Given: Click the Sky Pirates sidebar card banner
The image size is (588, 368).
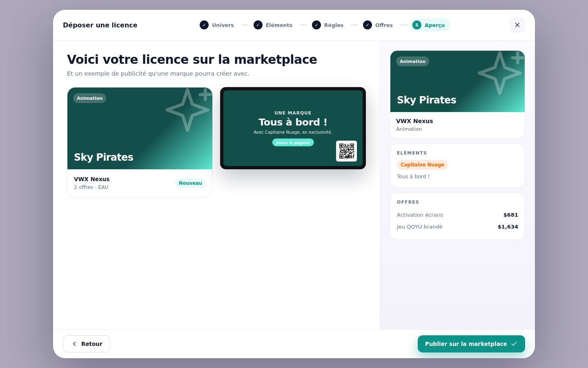Looking at the screenshot, I should click(457, 81).
